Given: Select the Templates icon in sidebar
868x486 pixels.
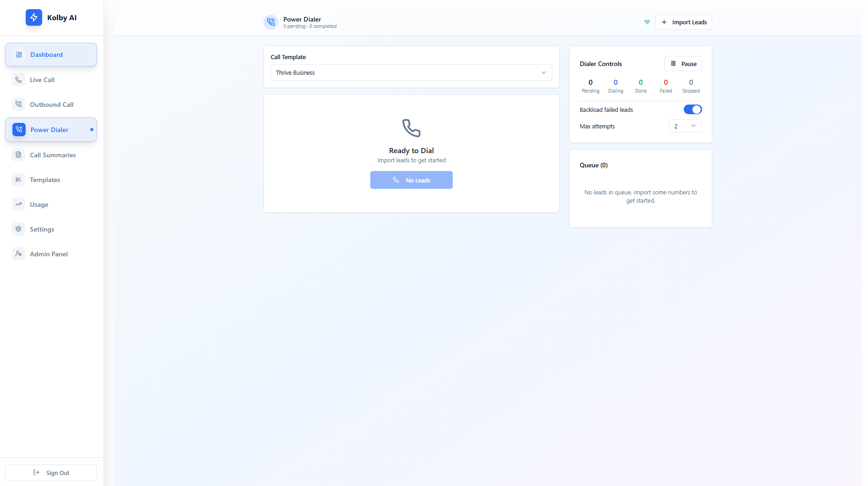Looking at the screenshot, I should (x=18, y=180).
